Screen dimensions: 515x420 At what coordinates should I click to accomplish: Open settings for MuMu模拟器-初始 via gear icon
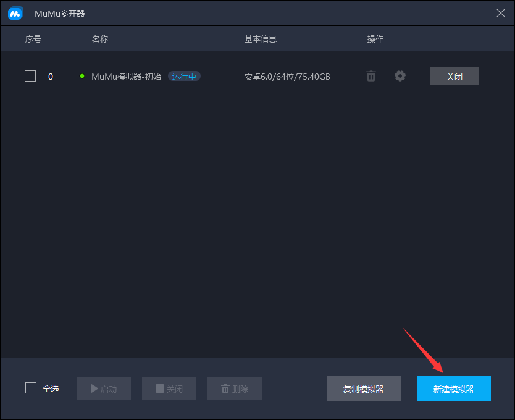coord(400,75)
